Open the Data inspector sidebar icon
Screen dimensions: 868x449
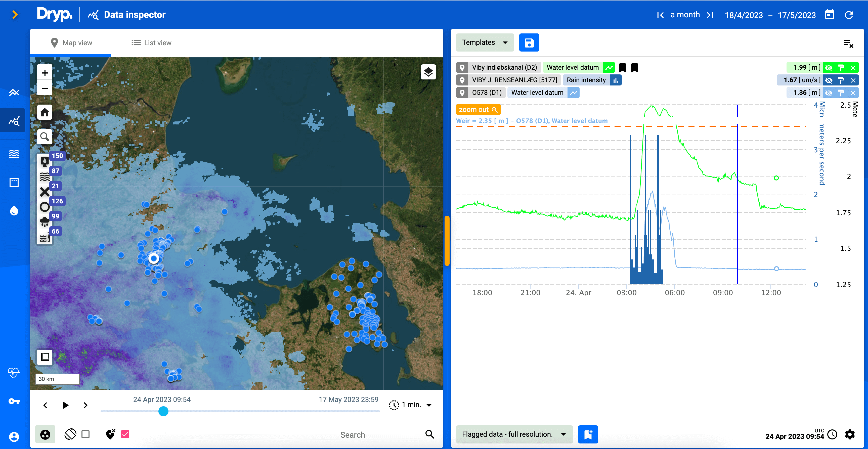[x=14, y=121]
